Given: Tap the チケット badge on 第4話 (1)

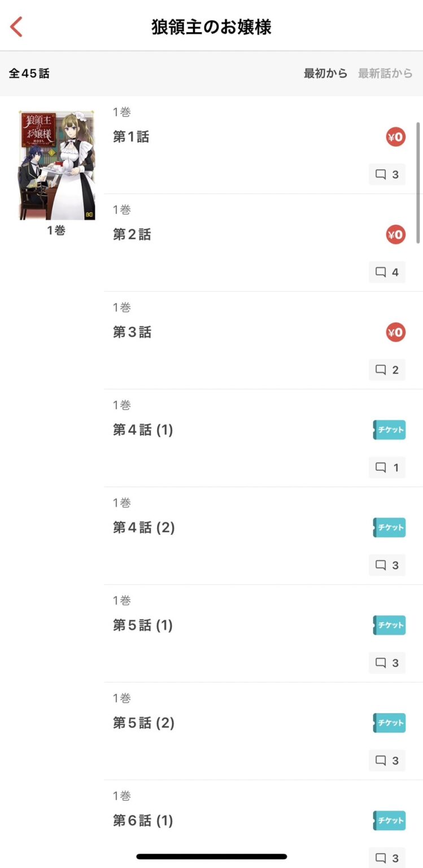Looking at the screenshot, I should [390, 430].
